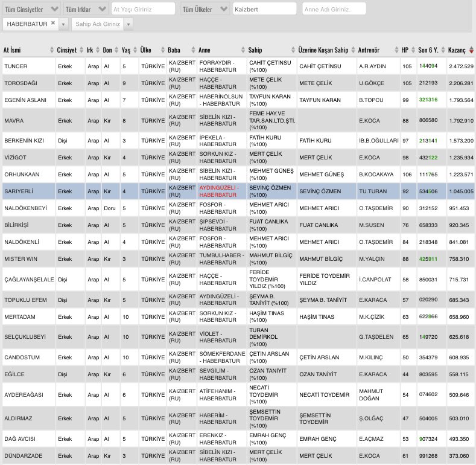The width and height of the screenshot is (476, 465).
Task: Open horse EĞİLCE entry
Action: click(14, 374)
